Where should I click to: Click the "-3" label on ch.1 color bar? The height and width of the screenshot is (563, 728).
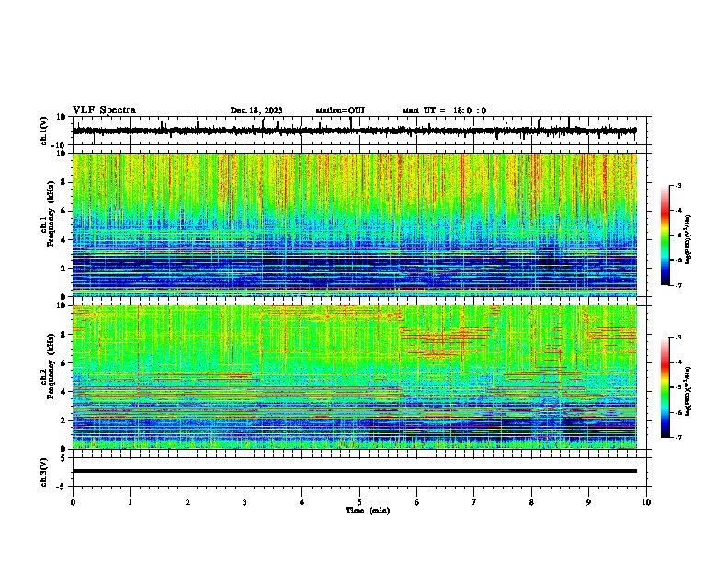pyautogui.click(x=678, y=186)
